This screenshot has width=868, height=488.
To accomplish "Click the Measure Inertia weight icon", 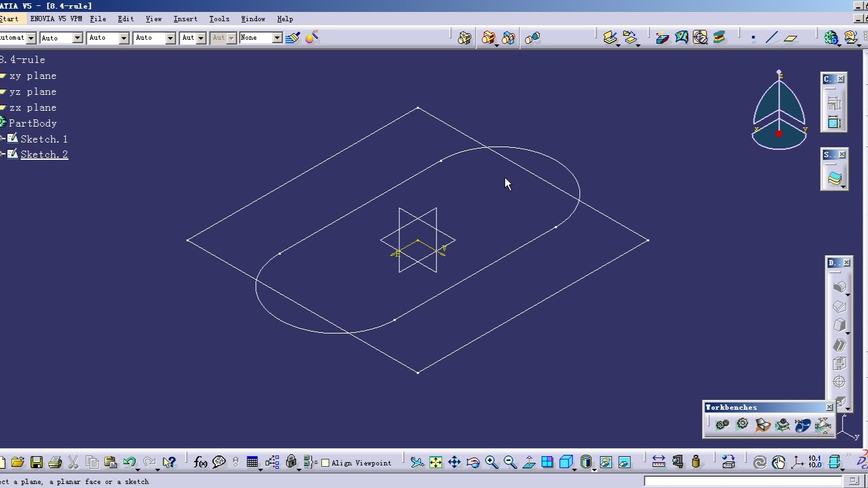I will tap(695, 461).
